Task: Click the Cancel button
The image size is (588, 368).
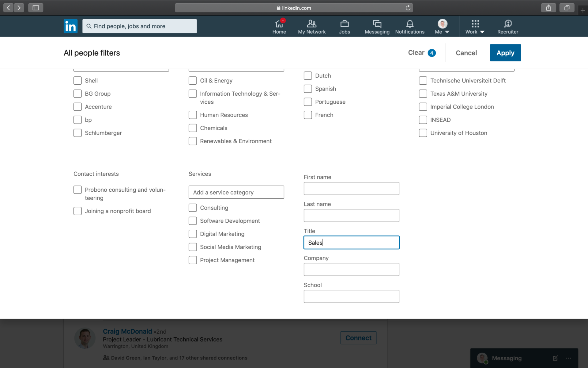Action: pos(466,53)
